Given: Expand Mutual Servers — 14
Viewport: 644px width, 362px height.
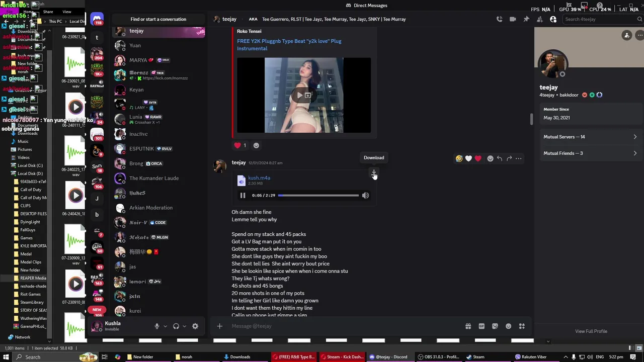Looking at the screenshot, I should [x=591, y=137].
